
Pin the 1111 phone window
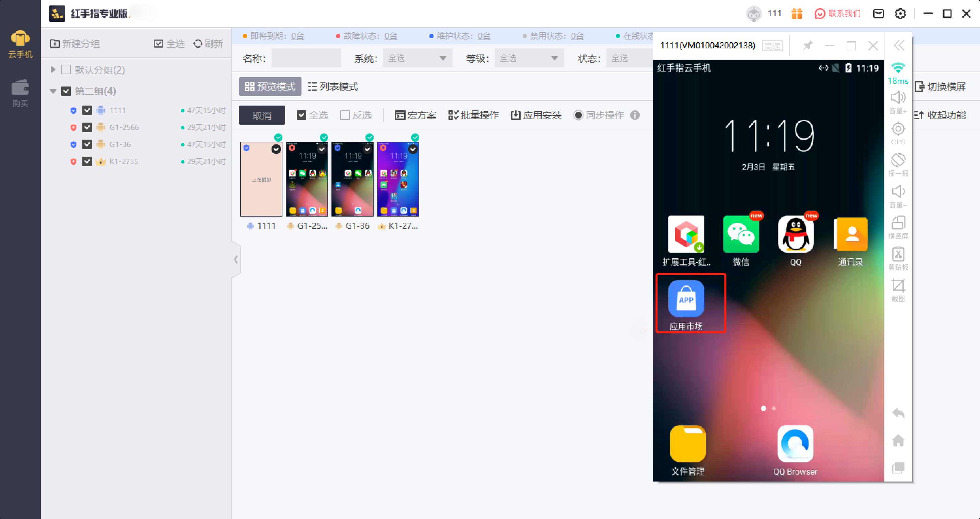(807, 46)
